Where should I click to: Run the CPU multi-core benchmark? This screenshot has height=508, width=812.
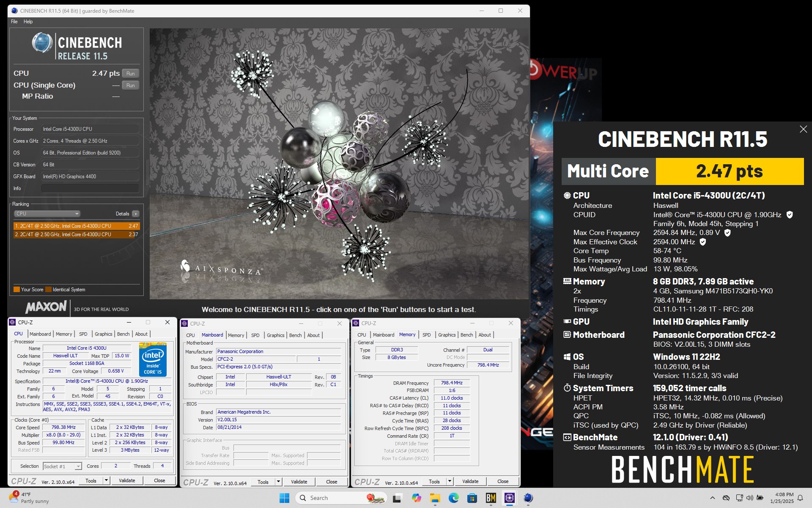click(x=131, y=73)
